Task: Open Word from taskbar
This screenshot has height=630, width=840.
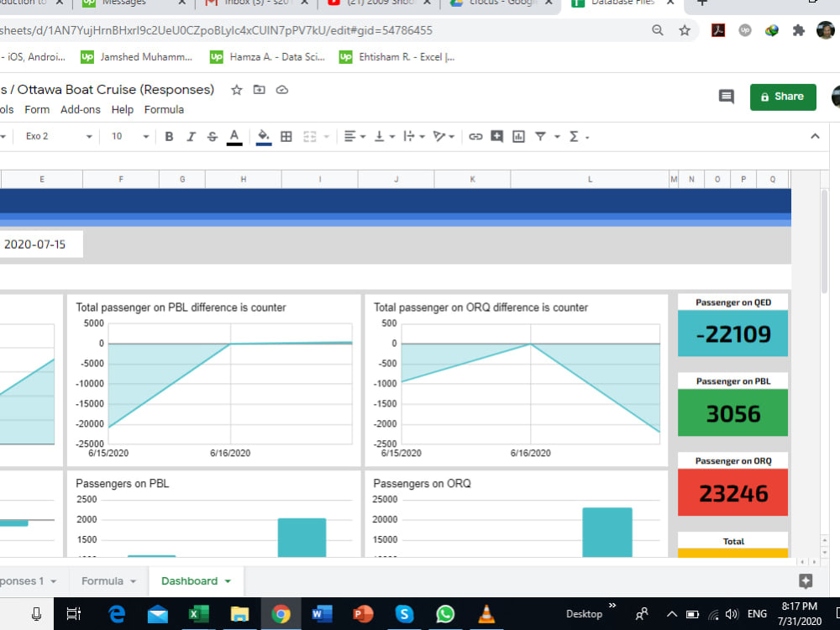Action: pyautogui.click(x=322, y=614)
